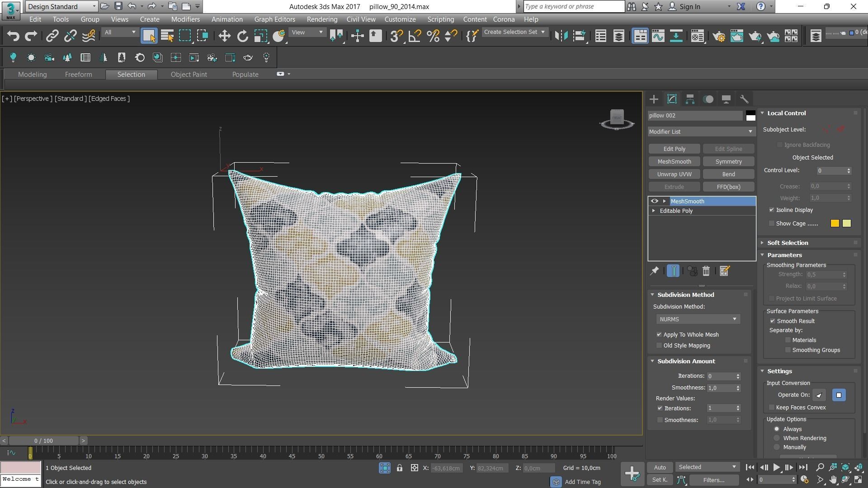Click the Rectangular Selection Region icon
The height and width of the screenshot is (488, 868).
[185, 36]
